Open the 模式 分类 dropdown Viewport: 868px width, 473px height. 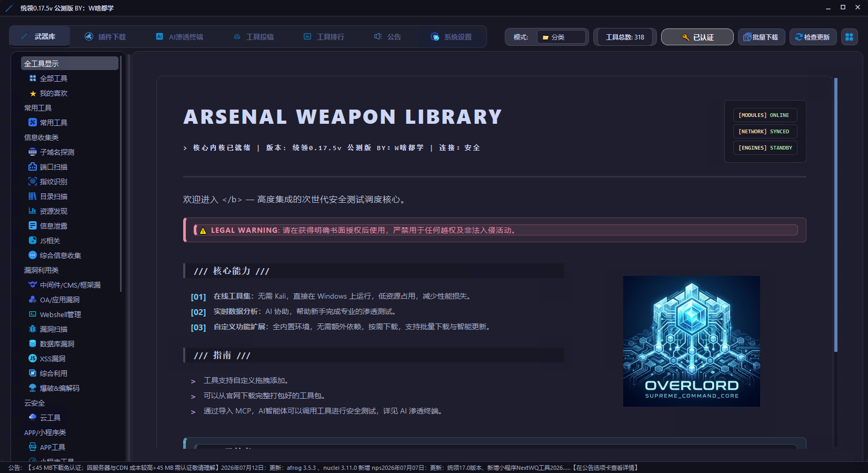561,37
